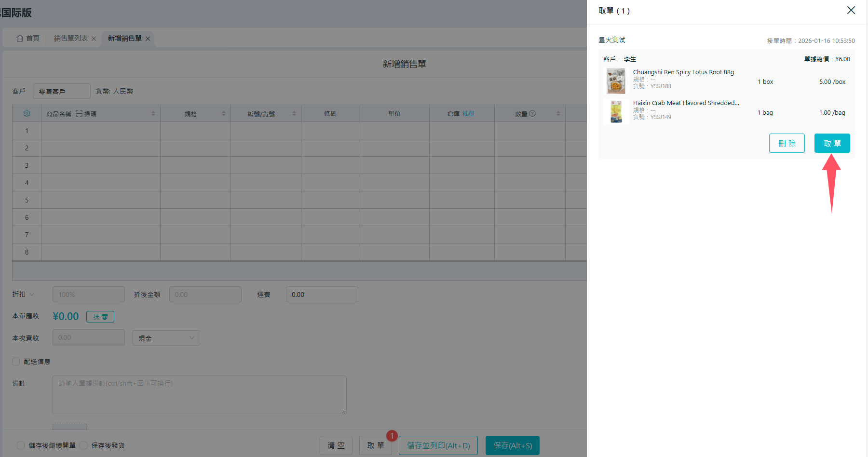Switch to the 銷售單列表 tab

[x=71, y=39]
